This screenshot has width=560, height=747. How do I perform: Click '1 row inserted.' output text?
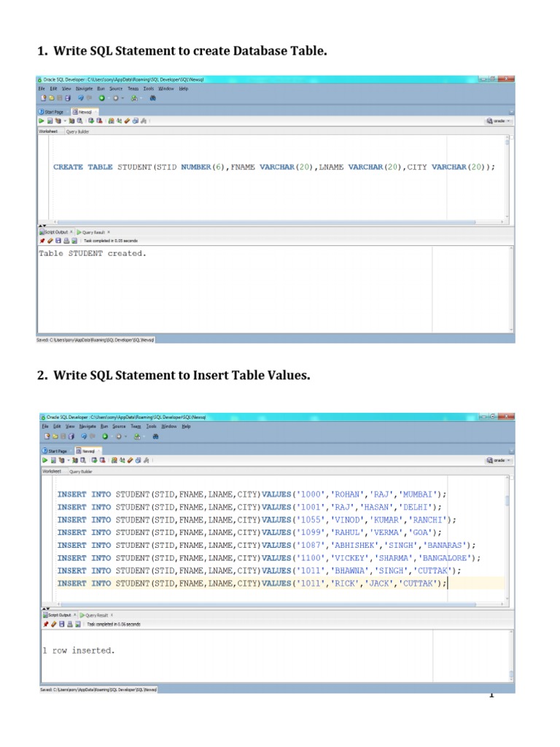pos(79,650)
